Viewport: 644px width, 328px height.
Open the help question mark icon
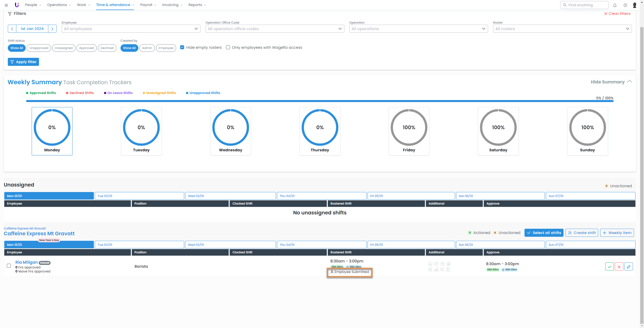(625, 5)
